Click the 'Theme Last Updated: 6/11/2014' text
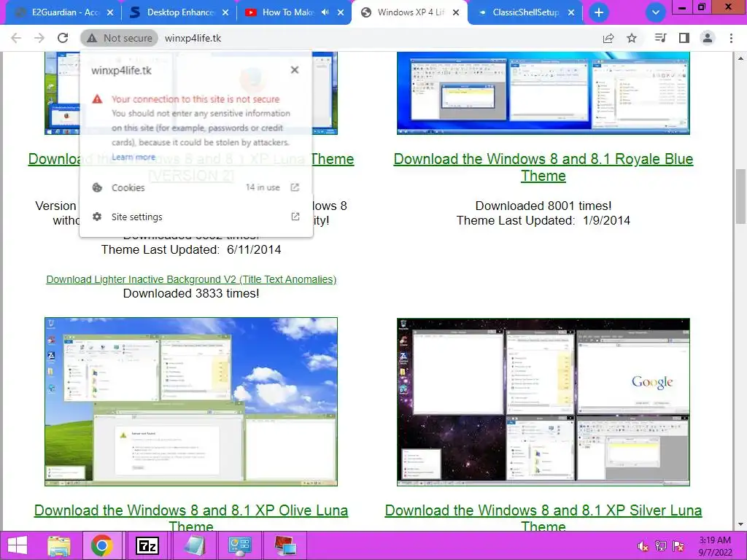This screenshot has width=747, height=560. (x=191, y=249)
